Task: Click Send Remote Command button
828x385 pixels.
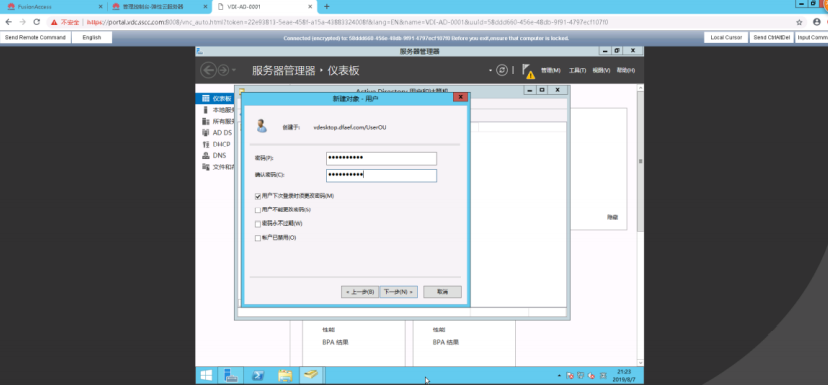Action: (35, 37)
